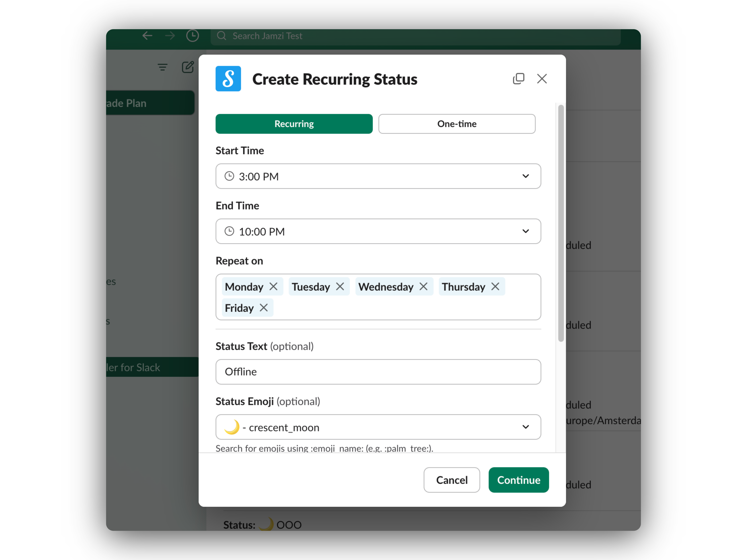Open the history clock icon

(x=192, y=36)
